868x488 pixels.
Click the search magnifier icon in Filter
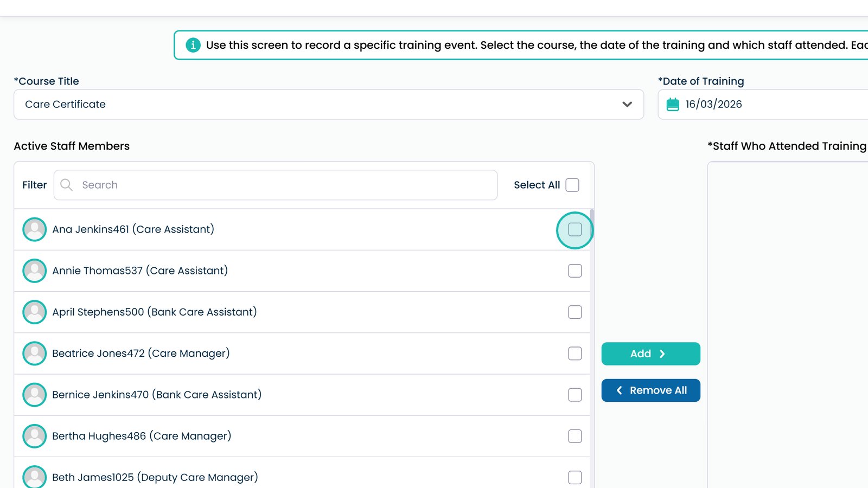coord(67,185)
